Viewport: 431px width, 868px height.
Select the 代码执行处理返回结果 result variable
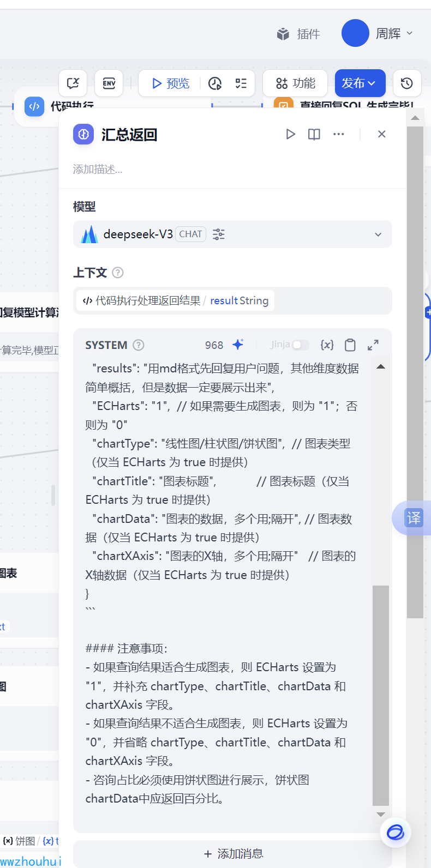[x=176, y=300]
